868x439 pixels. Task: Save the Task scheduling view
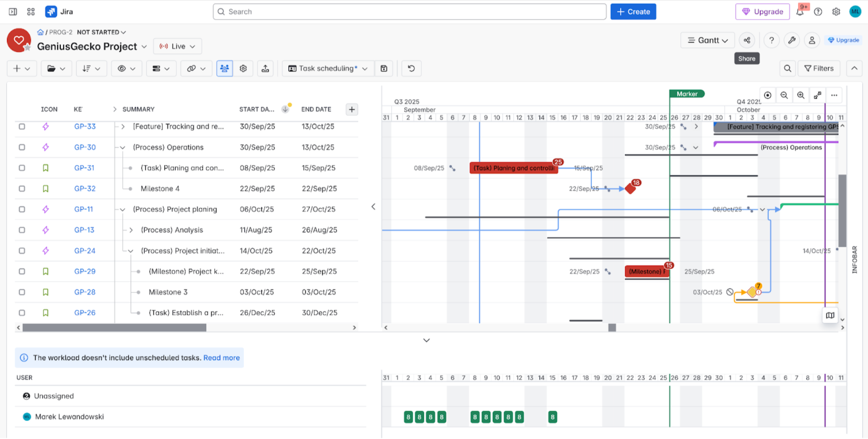(384, 68)
